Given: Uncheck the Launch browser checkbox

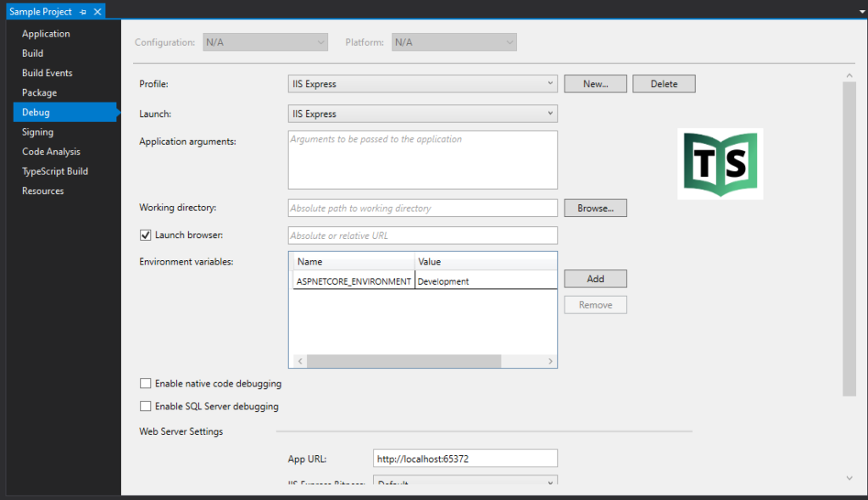Looking at the screenshot, I should [145, 235].
